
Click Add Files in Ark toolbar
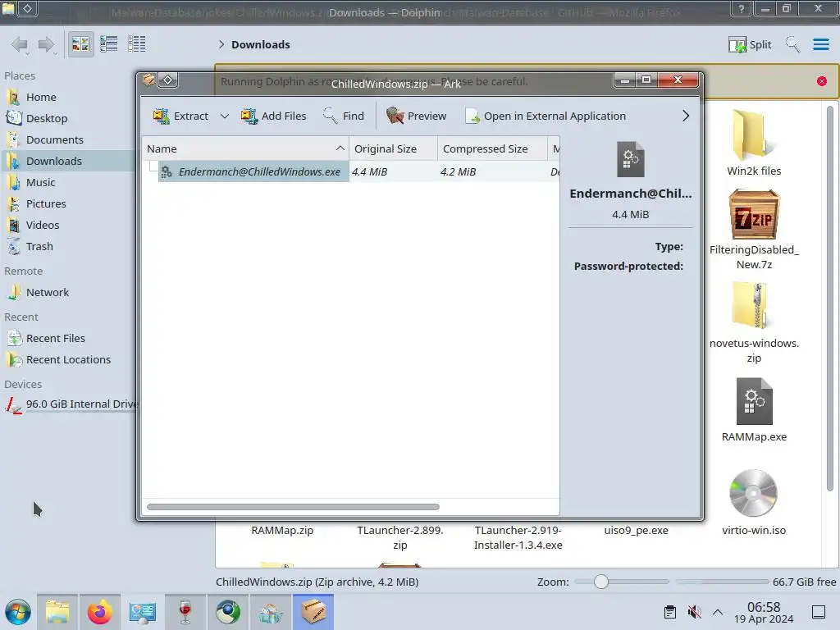pyautogui.click(x=273, y=116)
